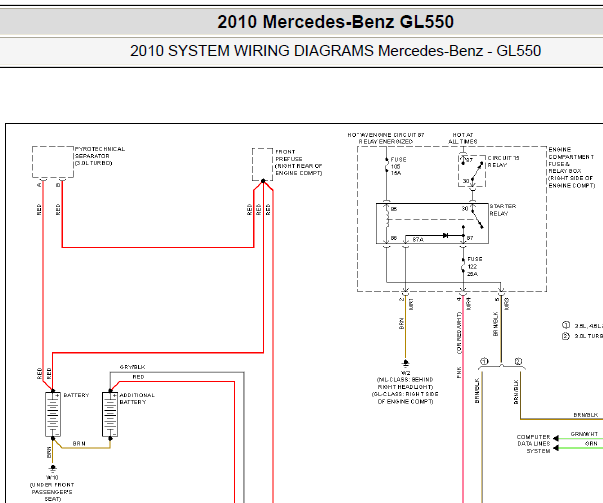This screenshot has width=603, height=503.
Task: Click the 'CIRCUIT 15 RELAY' label
Action: (x=503, y=162)
